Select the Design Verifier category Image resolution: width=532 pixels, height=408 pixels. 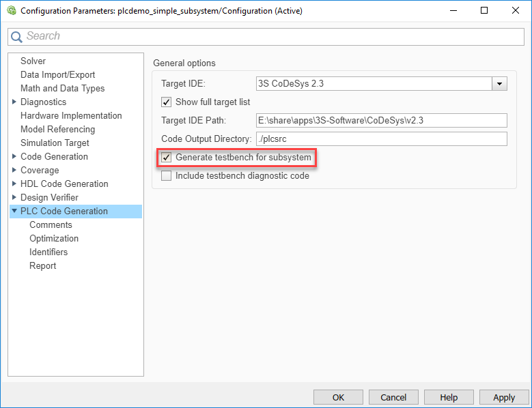point(49,197)
